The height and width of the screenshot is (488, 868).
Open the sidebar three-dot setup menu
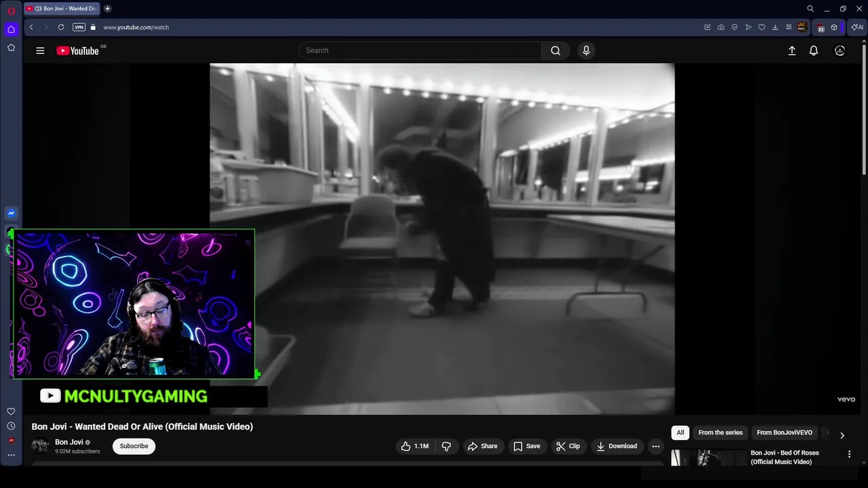tap(11, 455)
